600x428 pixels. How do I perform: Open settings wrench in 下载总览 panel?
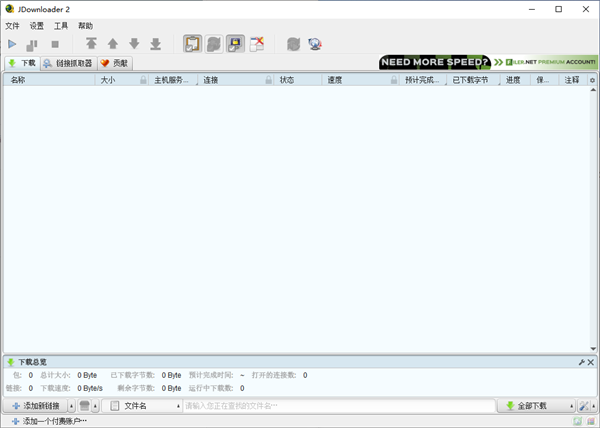click(581, 362)
